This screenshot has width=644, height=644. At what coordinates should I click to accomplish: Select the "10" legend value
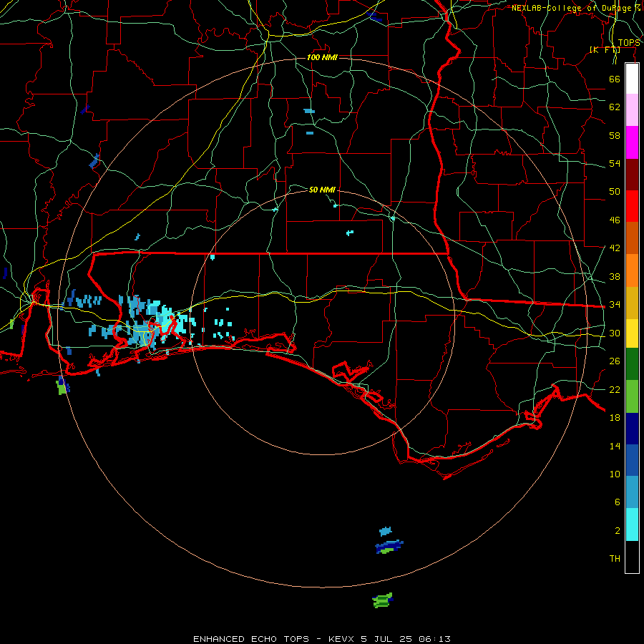point(615,474)
